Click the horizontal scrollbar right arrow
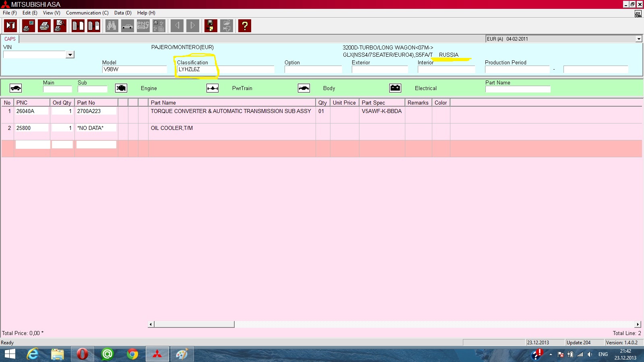 click(x=638, y=324)
